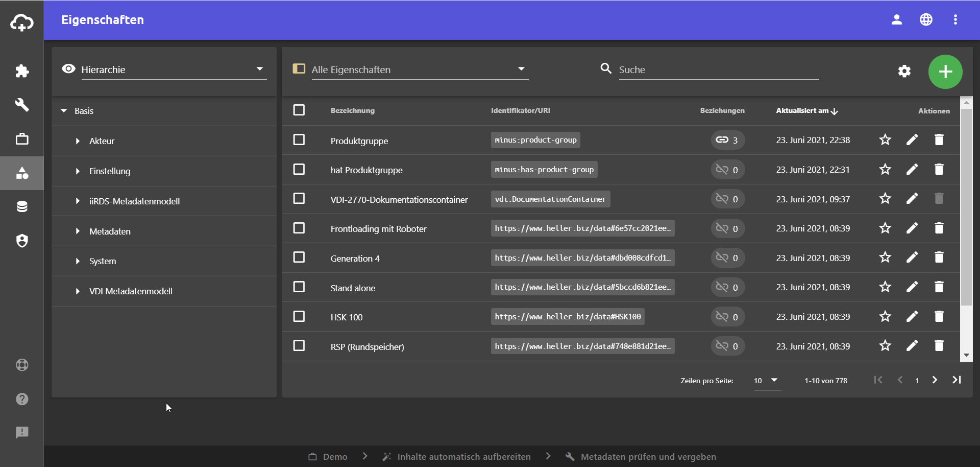Sort by Identifikator/URI column header
Screen dimensions: 980x467
click(x=521, y=110)
